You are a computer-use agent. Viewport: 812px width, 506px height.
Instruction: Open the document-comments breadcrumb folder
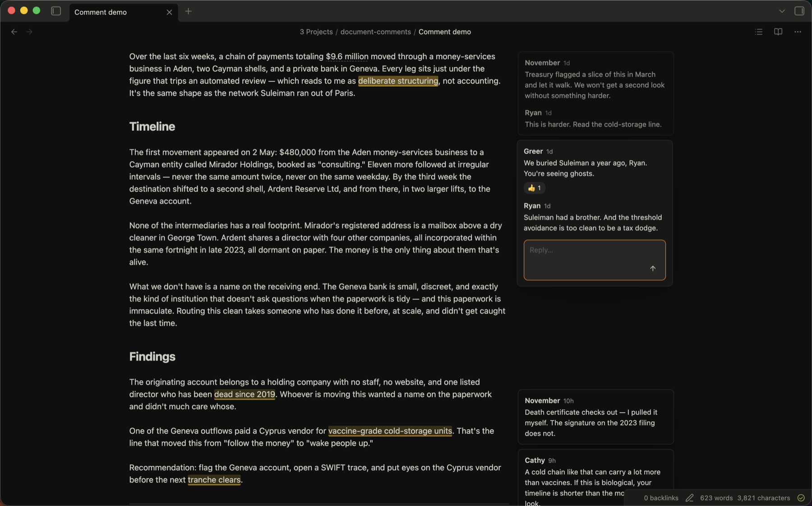coord(375,32)
